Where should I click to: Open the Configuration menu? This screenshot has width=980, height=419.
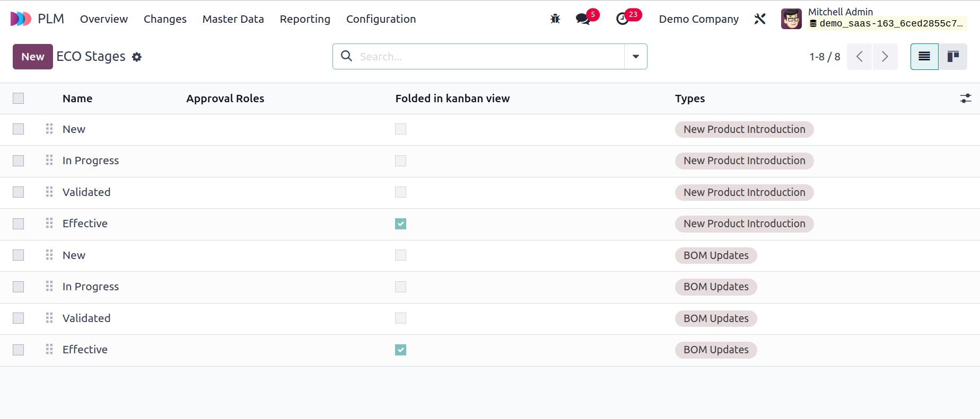tap(381, 19)
